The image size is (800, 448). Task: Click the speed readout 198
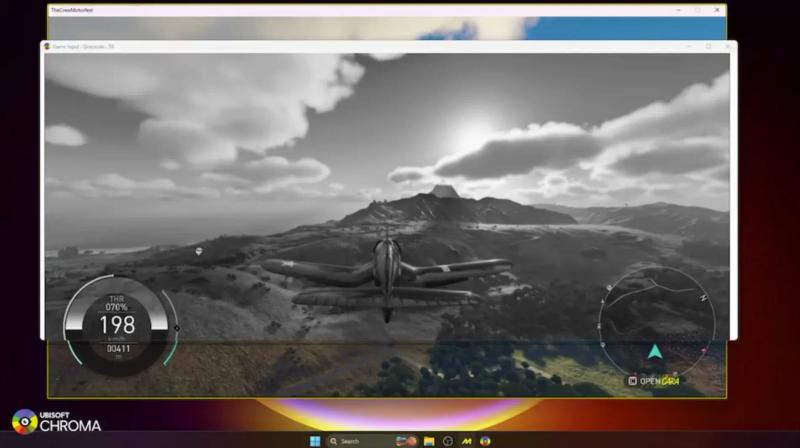[x=117, y=325]
